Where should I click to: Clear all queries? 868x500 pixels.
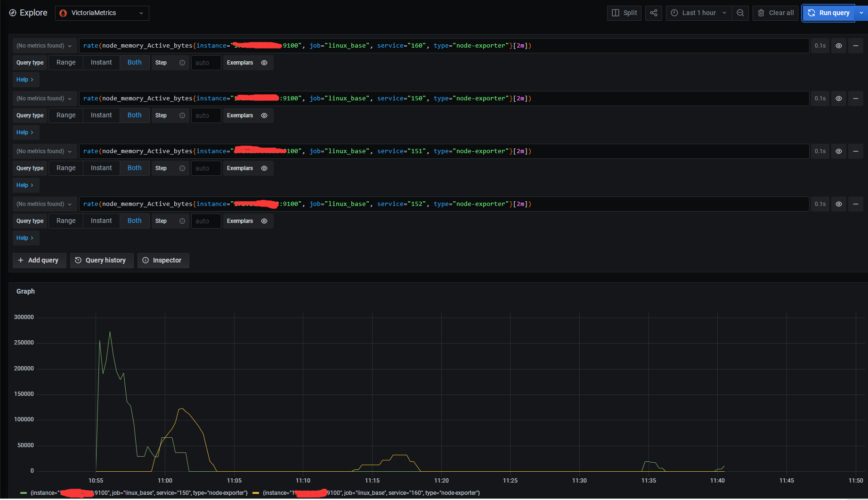point(775,13)
